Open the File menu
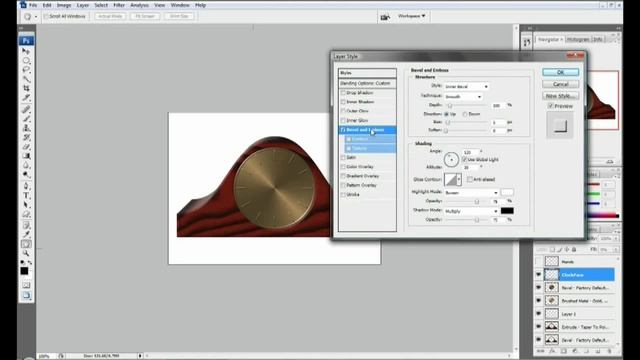 click(x=33, y=5)
